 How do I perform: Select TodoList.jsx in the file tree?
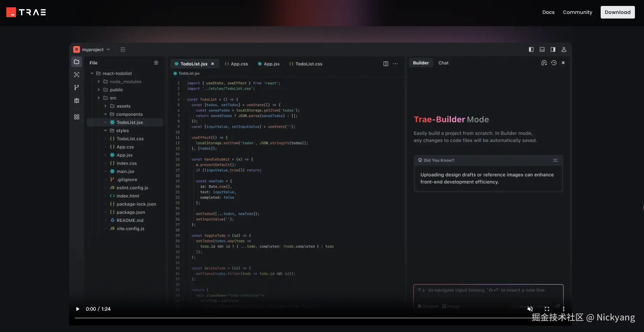[x=125, y=123]
